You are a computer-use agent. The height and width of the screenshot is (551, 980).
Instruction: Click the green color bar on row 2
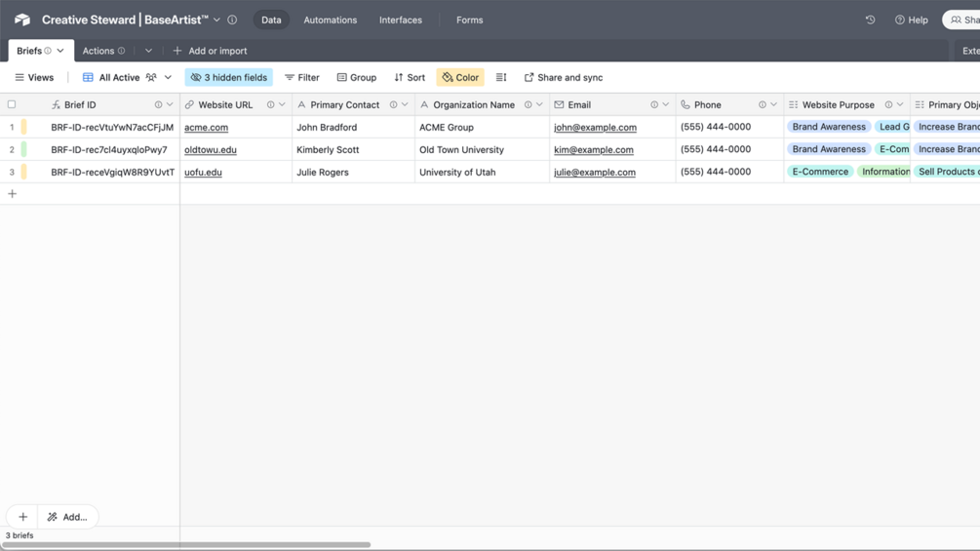click(23, 149)
